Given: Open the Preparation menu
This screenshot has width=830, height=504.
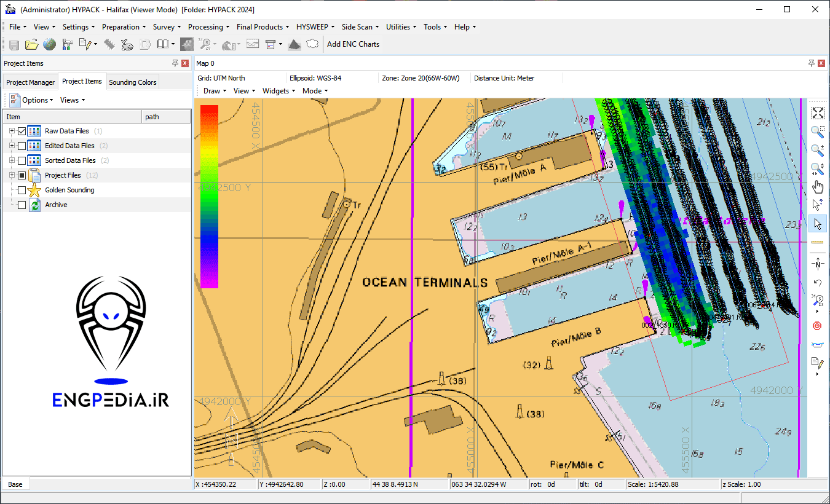Looking at the screenshot, I should (x=124, y=27).
